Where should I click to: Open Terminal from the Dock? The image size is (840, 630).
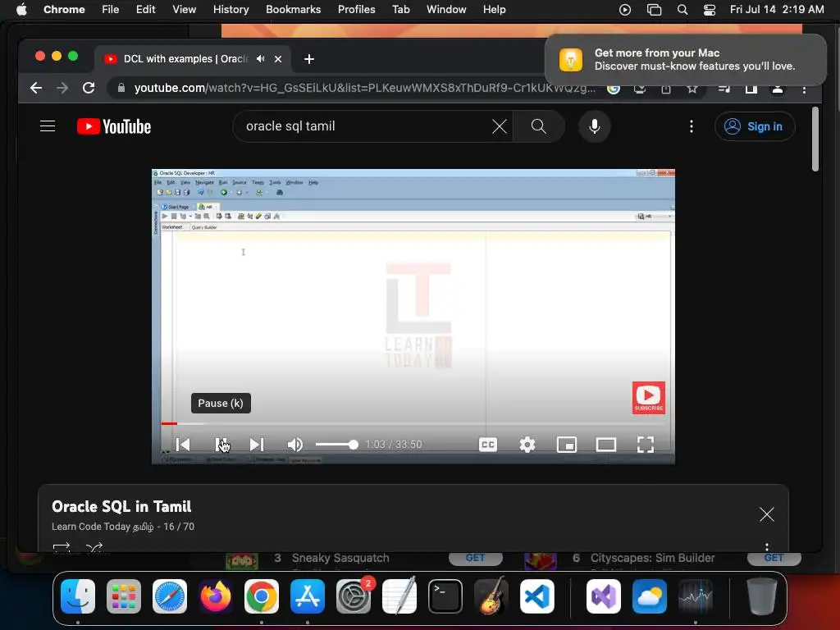tap(445, 596)
